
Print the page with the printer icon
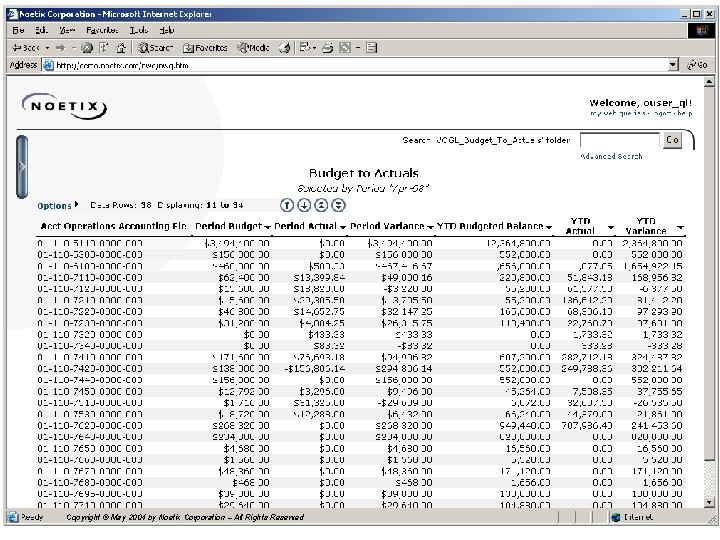coord(327,48)
